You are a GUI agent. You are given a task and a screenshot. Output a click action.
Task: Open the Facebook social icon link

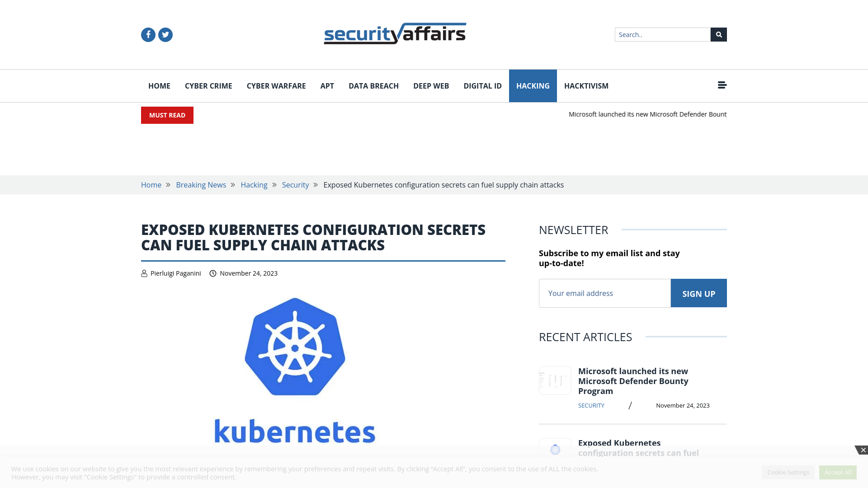148,34
